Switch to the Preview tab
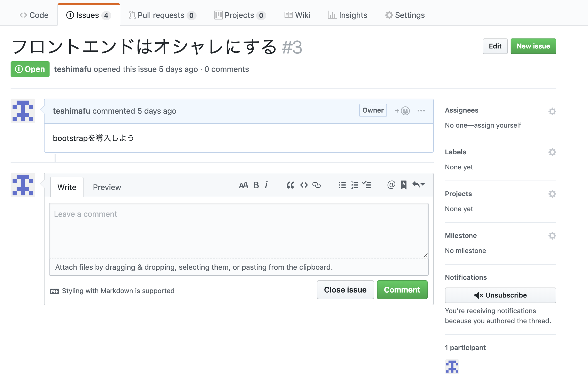This screenshot has height=380, width=588. tap(107, 187)
